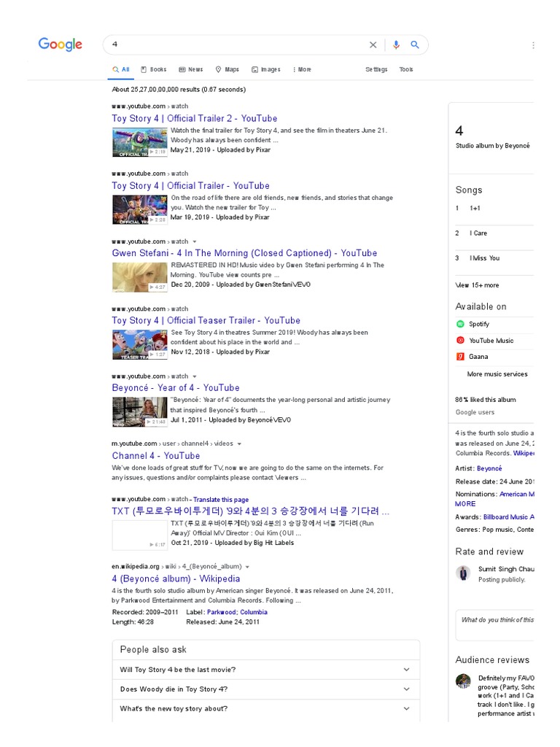Viewport: 560px width, 747px height.
Task: Open the Parkwood label link
Action: 222,612
